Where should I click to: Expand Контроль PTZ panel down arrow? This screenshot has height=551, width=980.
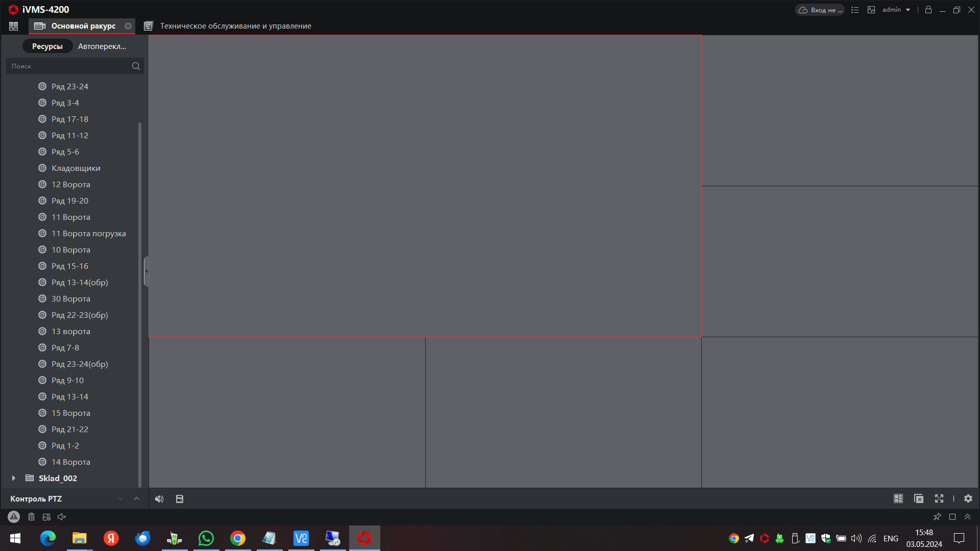pyautogui.click(x=120, y=499)
